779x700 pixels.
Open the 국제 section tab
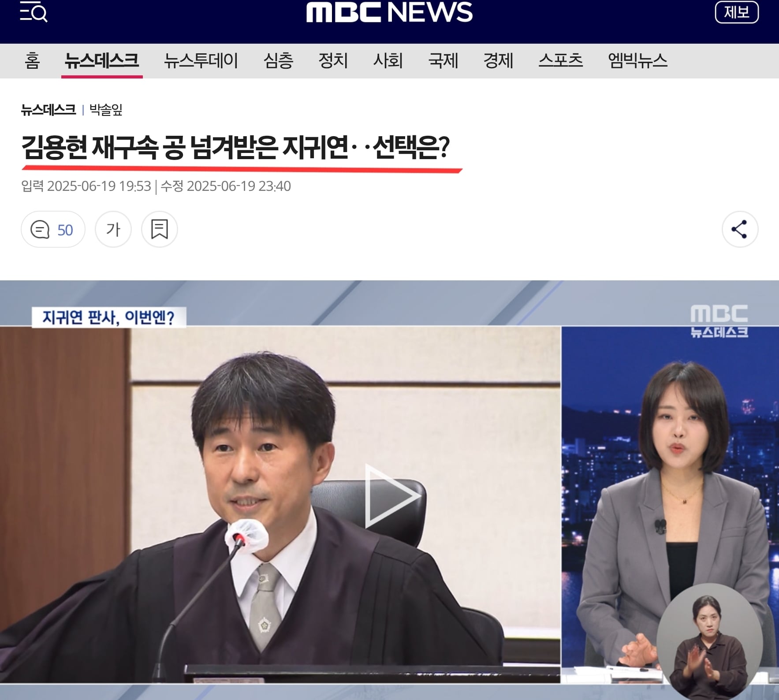point(443,60)
